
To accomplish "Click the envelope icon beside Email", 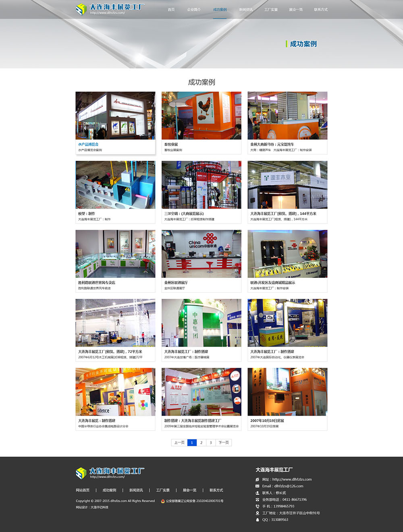I will pyautogui.click(x=258, y=486).
